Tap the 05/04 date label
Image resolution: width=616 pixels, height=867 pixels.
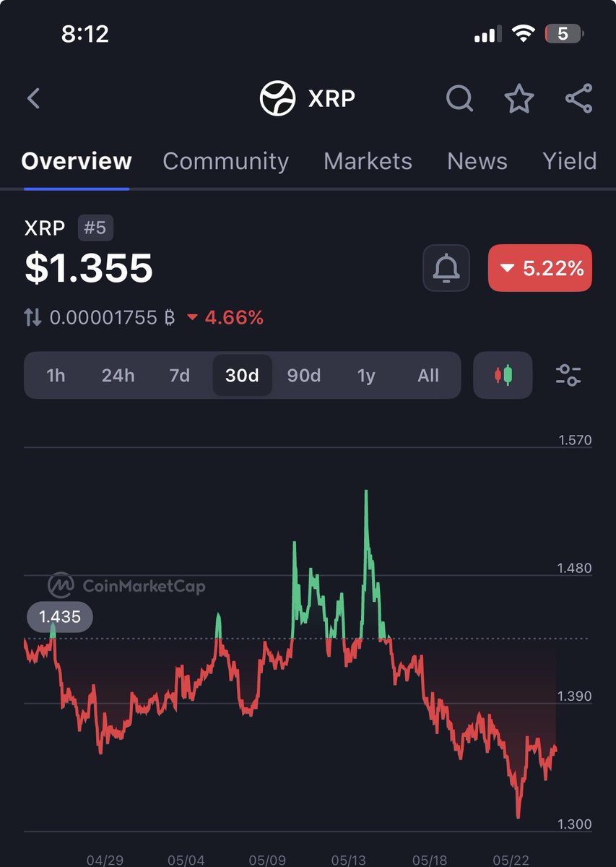click(186, 860)
